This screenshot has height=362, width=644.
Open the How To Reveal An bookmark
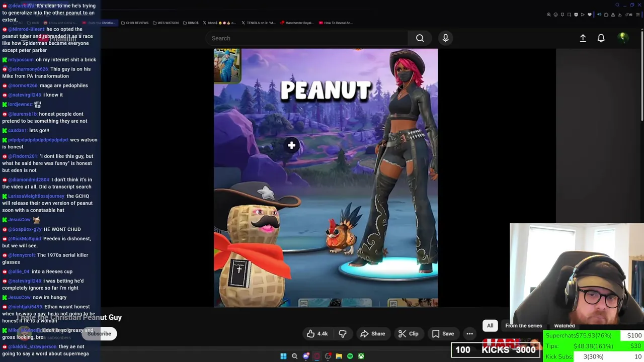click(335, 23)
